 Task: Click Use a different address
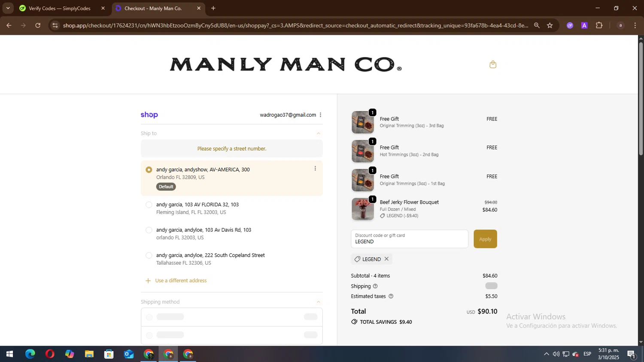pos(181,281)
